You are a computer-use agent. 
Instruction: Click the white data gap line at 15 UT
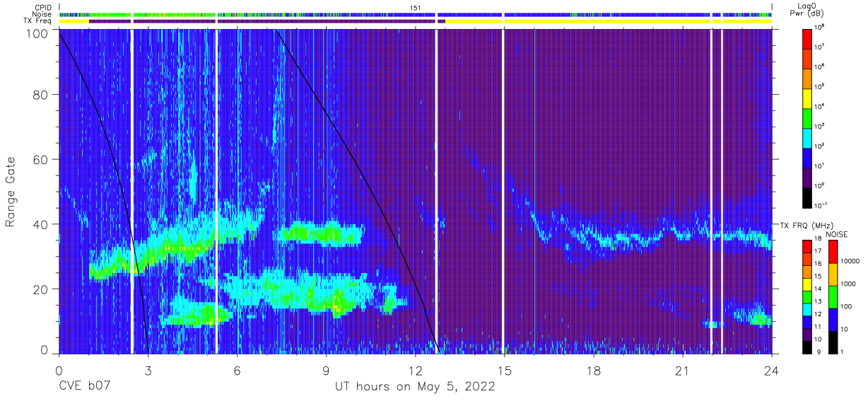503,191
